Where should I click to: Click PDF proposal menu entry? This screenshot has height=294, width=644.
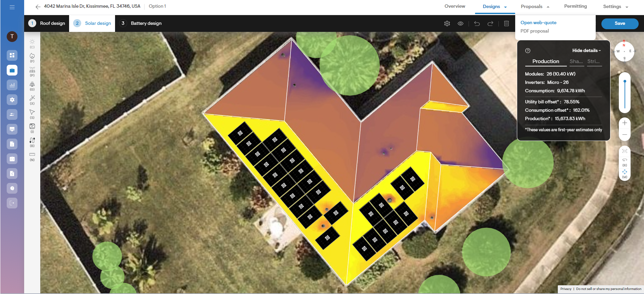535,31
